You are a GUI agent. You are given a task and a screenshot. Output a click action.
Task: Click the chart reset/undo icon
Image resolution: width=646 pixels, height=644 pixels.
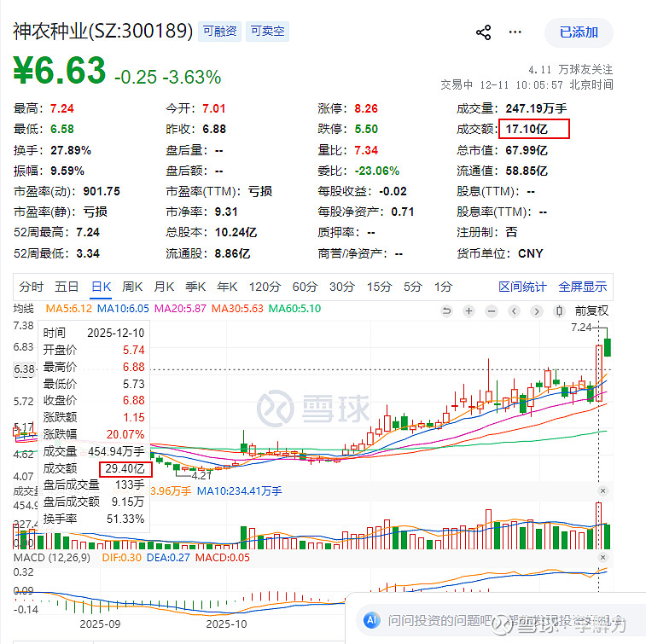(x=446, y=310)
